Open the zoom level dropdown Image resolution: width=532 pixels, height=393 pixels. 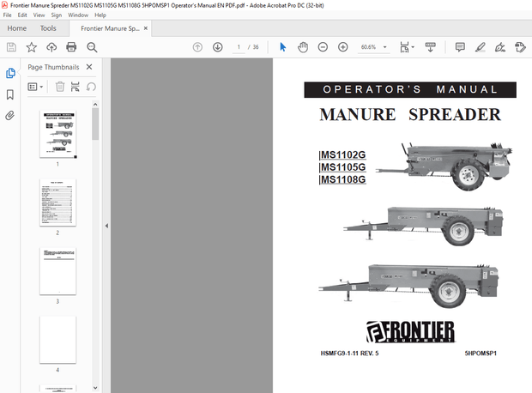click(384, 47)
